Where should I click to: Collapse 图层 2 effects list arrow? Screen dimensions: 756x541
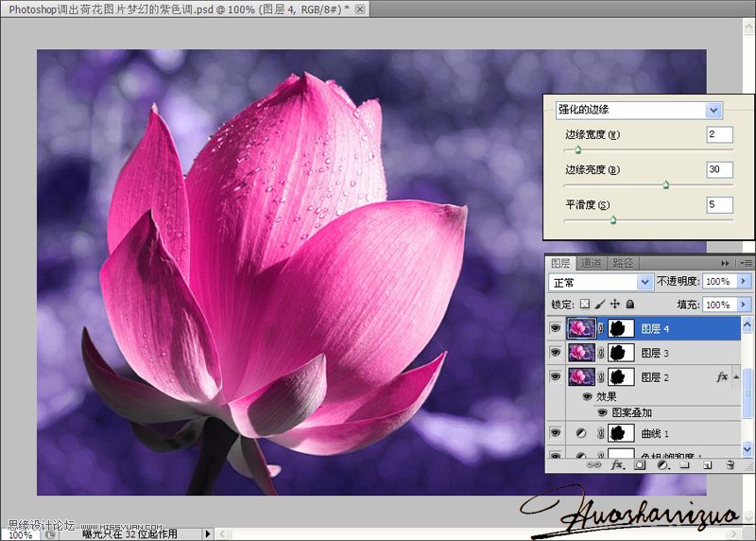736,376
